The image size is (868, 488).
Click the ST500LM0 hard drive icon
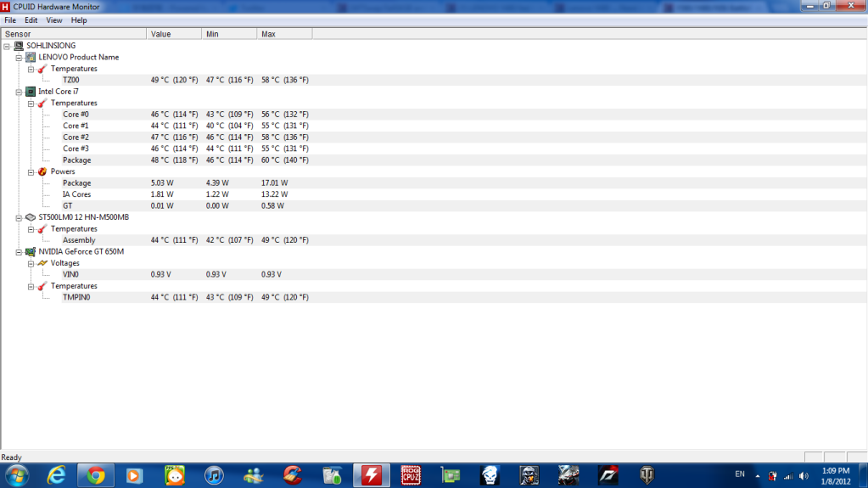click(31, 217)
